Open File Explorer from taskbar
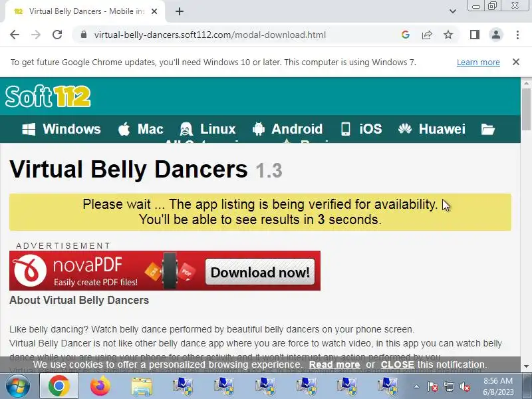The height and width of the screenshot is (399, 532). click(x=142, y=386)
